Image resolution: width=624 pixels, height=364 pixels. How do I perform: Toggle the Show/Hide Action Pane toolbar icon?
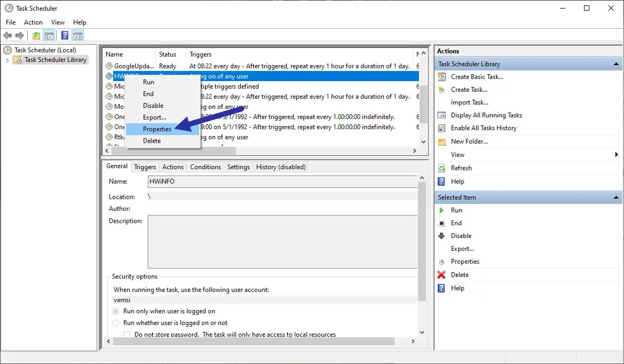[x=78, y=36]
